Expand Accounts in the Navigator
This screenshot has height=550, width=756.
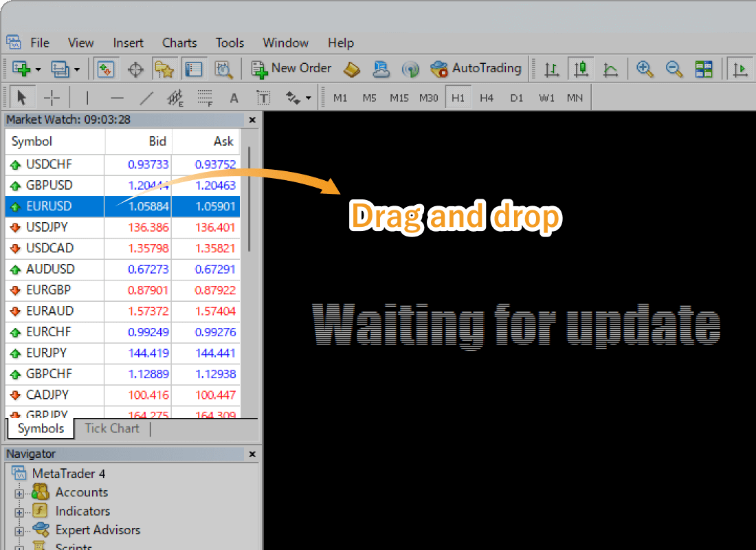click(19, 492)
